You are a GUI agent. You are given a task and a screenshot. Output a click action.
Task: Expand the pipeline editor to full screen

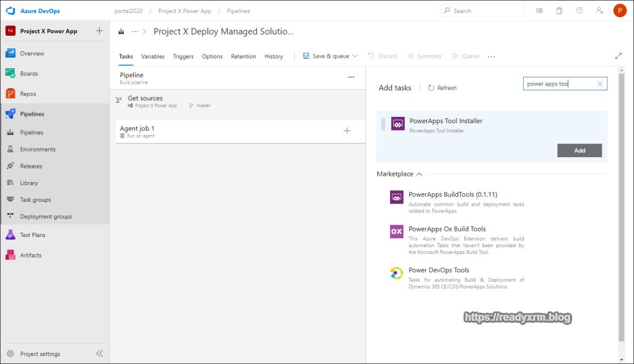click(618, 56)
